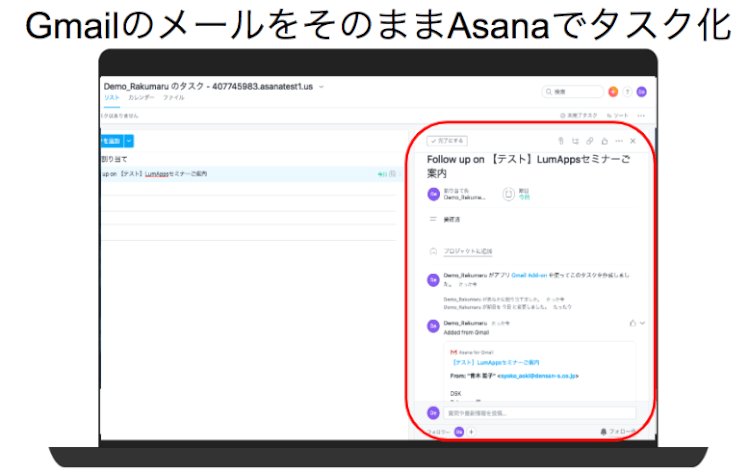Open the 【テスト】LumAppsセミナーご案内 email link
Viewport: 750px width, 474px height.
coord(495,363)
